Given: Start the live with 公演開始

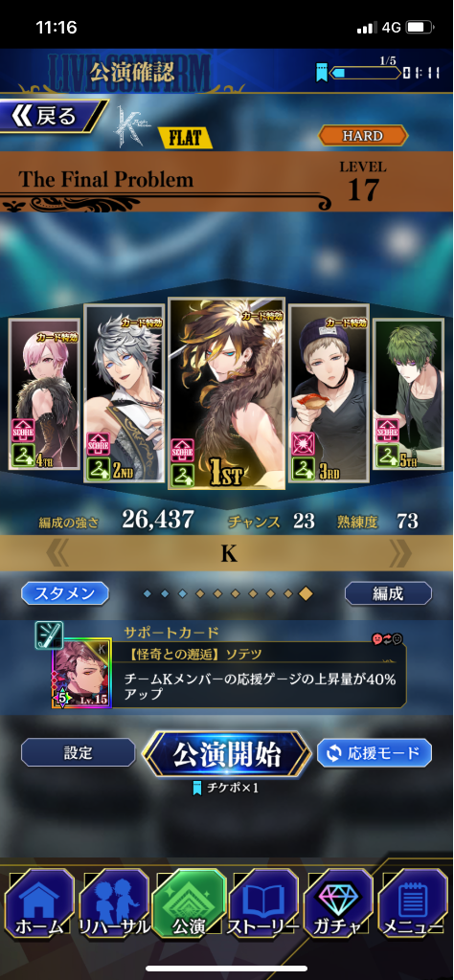Looking at the screenshot, I should [x=227, y=754].
